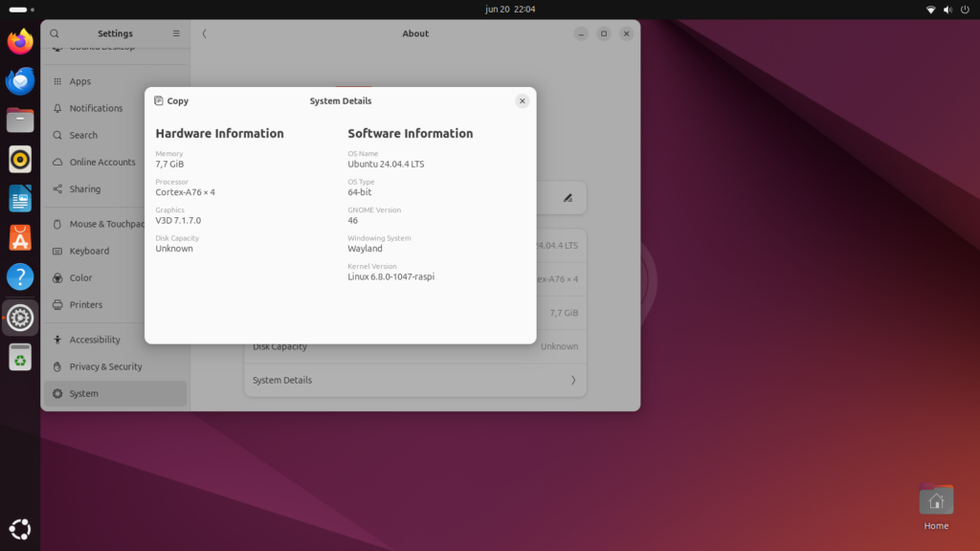This screenshot has height=551, width=980.
Task: Click the power icon in top bar
Action: (x=965, y=10)
